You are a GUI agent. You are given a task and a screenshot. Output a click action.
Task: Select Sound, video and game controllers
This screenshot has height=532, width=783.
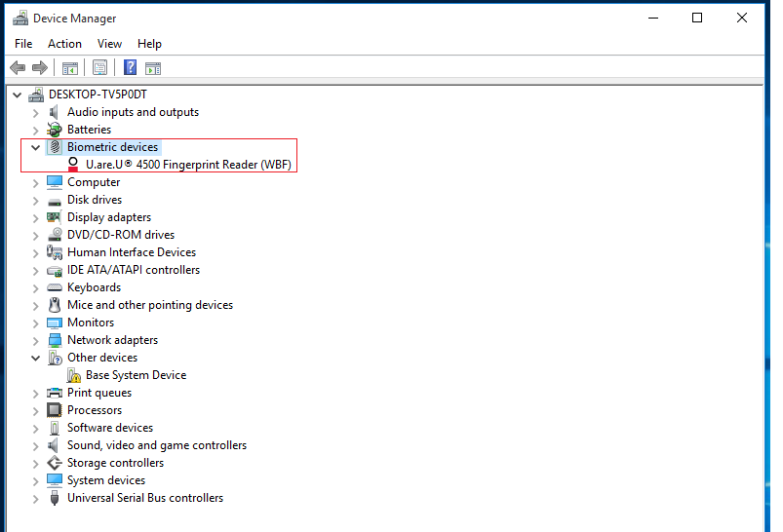[156, 445]
